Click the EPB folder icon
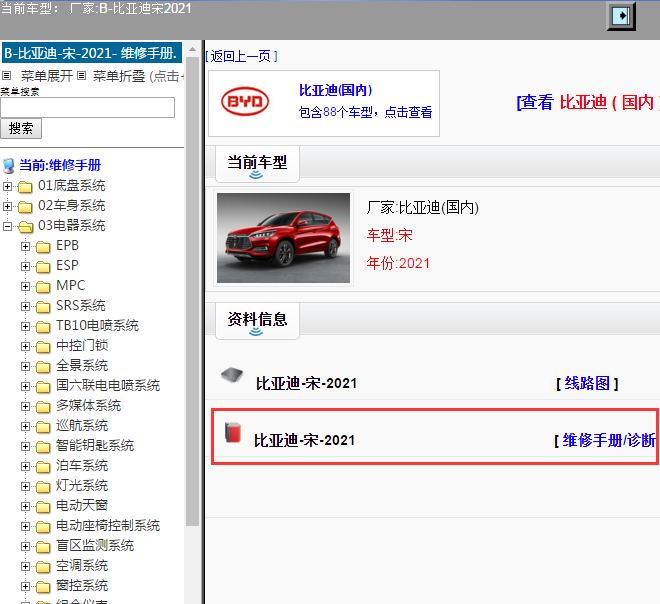The height and width of the screenshot is (604, 660). pyautogui.click(x=43, y=246)
